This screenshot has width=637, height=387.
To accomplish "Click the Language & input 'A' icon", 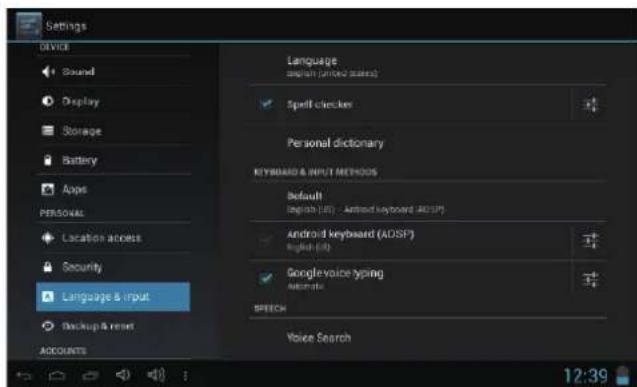I will point(48,297).
